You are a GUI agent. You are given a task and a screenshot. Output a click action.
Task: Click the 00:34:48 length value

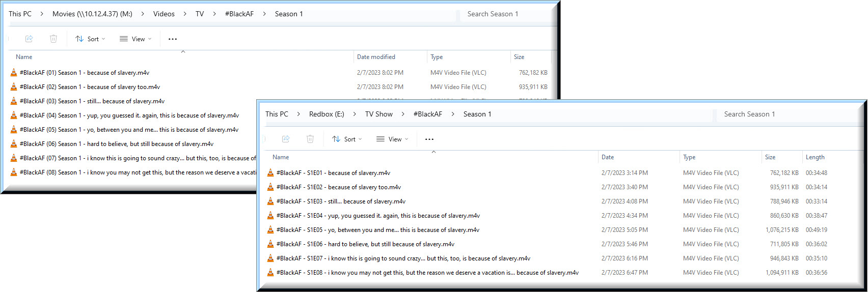(x=817, y=173)
